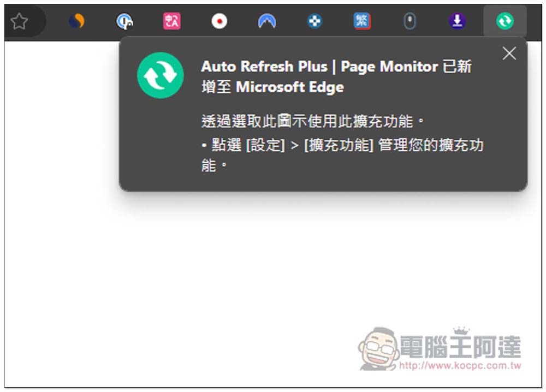
Task: Open the pink translation extension icon
Action: 171,21
